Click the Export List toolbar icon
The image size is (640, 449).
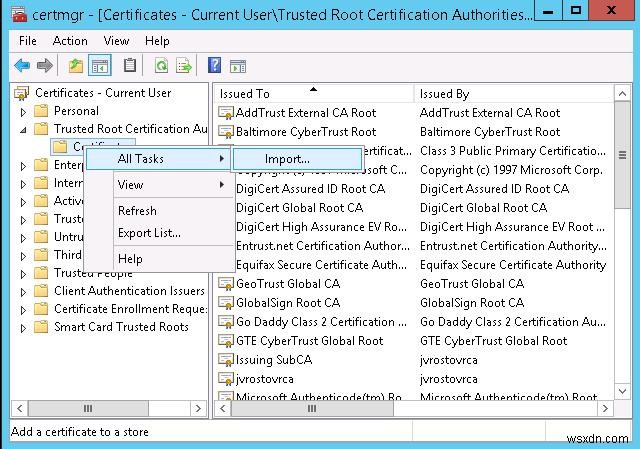184,65
